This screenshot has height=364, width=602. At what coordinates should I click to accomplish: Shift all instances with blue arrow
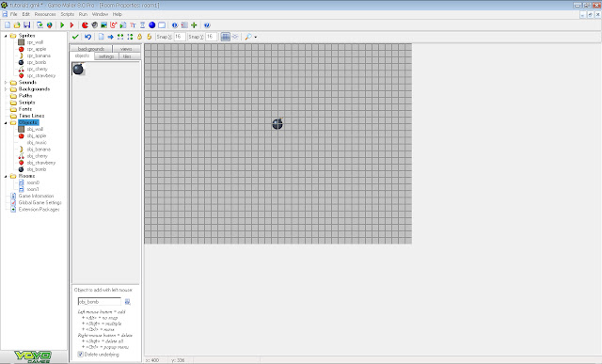[111, 37]
